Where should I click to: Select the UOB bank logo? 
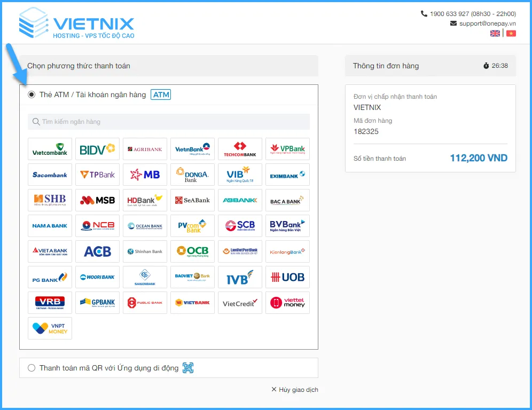click(287, 277)
